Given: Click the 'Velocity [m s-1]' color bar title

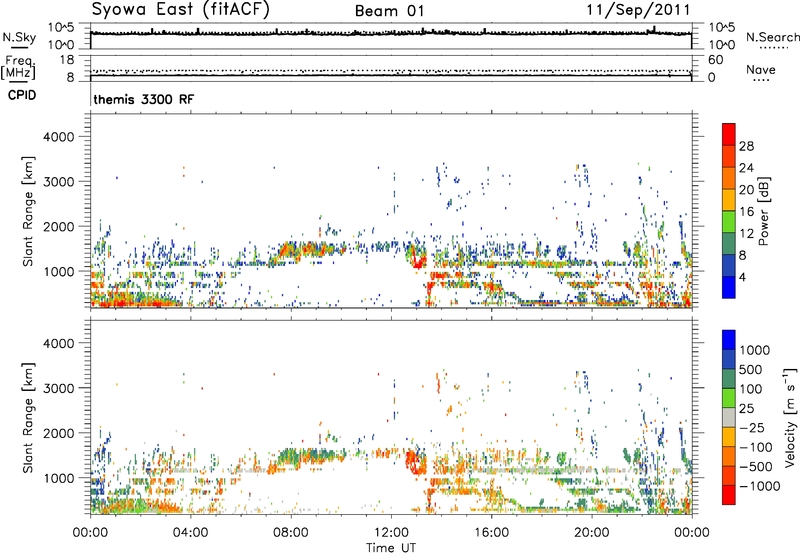Looking at the screenshot, I should [x=791, y=417].
